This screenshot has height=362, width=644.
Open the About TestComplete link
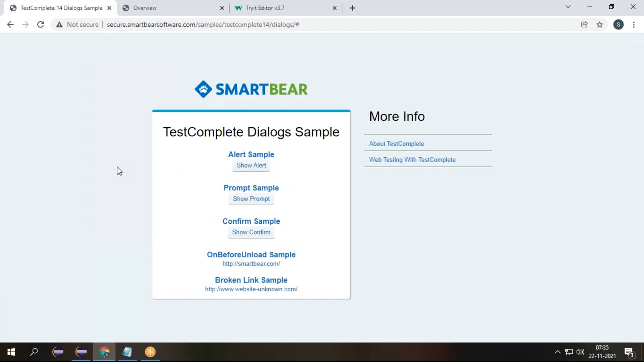[396, 143]
